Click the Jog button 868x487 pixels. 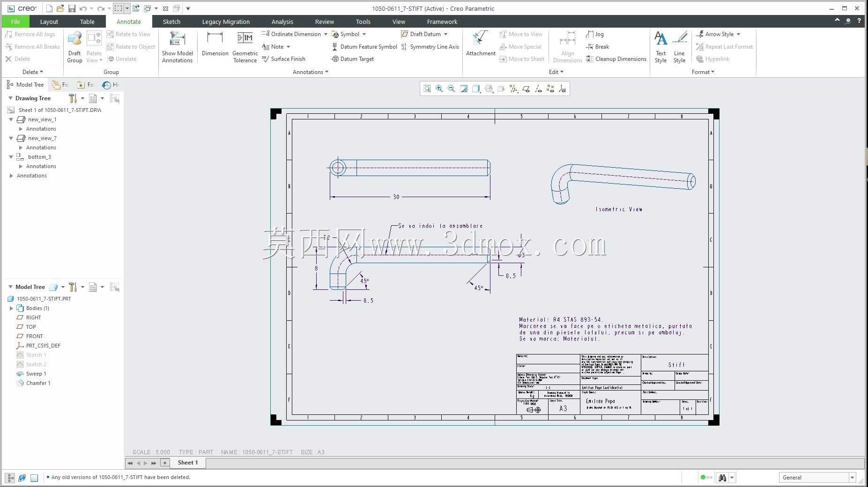pyautogui.click(x=595, y=34)
